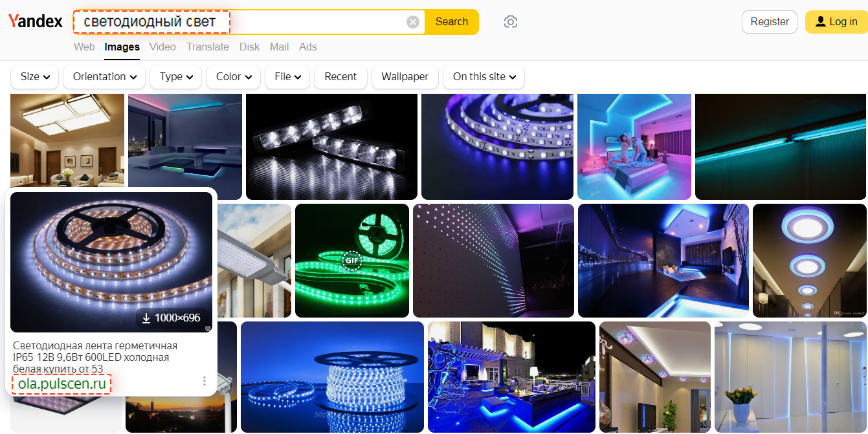Expand the File filter dropdown
The height and width of the screenshot is (434, 868).
pyautogui.click(x=287, y=77)
